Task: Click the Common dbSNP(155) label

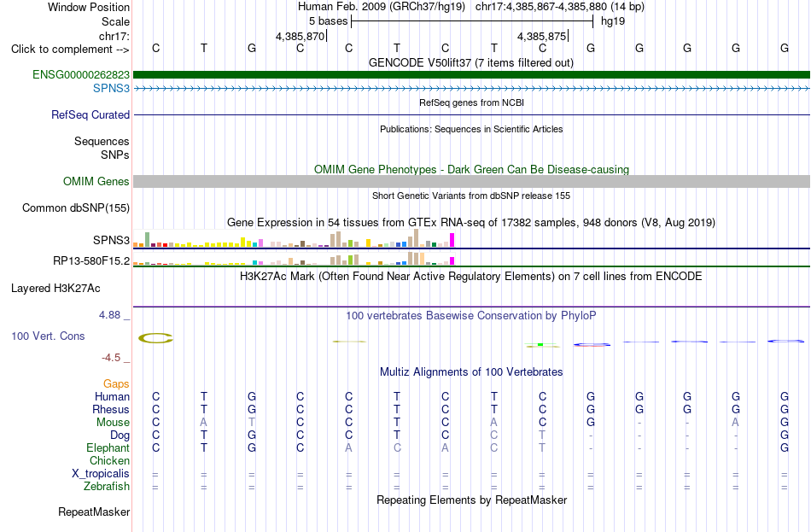Action: tap(76, 208)
